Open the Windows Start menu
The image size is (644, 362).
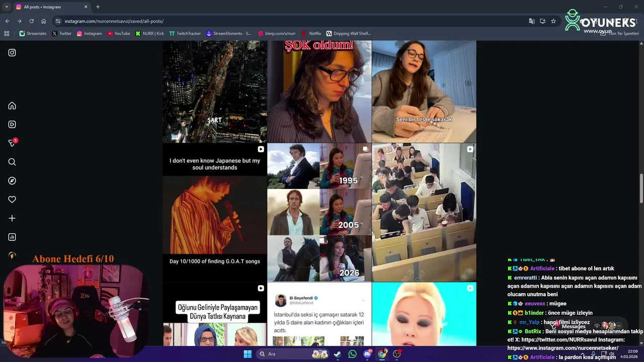click(x=248, y=354)
